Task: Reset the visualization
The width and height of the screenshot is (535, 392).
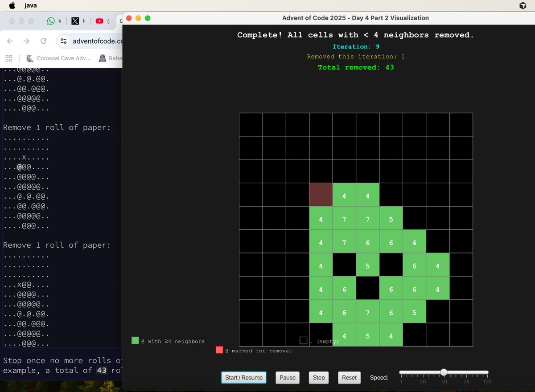Action: (349, 377)
